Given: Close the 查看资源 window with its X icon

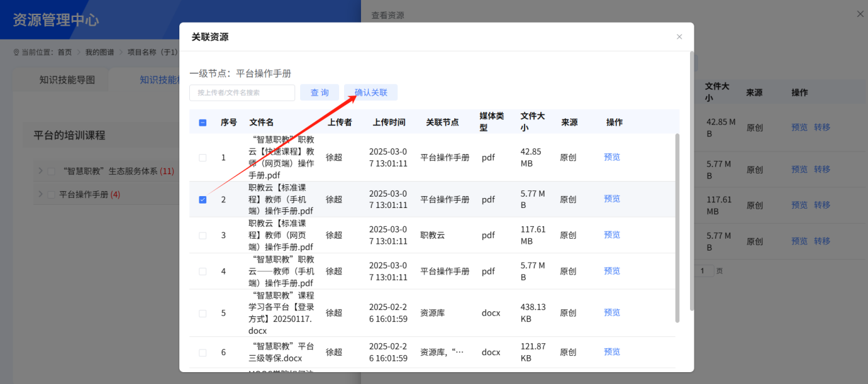Looking at the screenshot, I should [x=860, y=14].
